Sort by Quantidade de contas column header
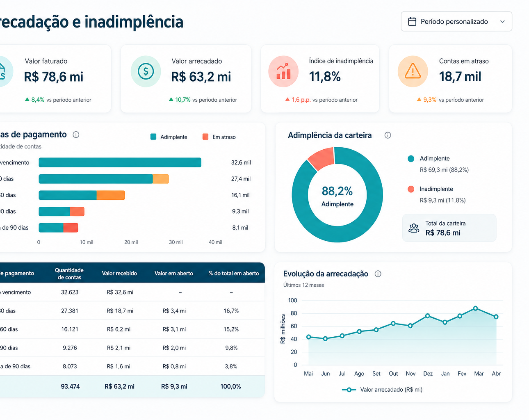This screenshot has width=529, height=420. click(x=69, y=274)
